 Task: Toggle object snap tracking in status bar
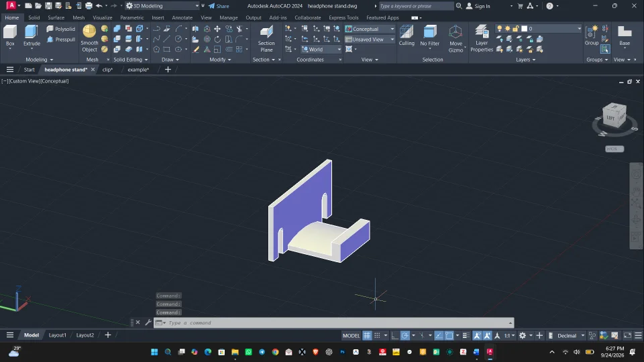[439, 335]
